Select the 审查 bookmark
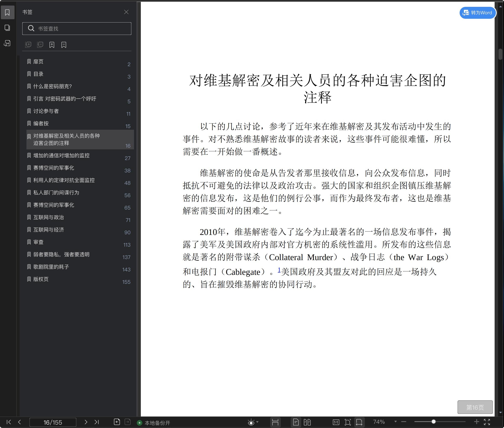 [x=80, y=242]
